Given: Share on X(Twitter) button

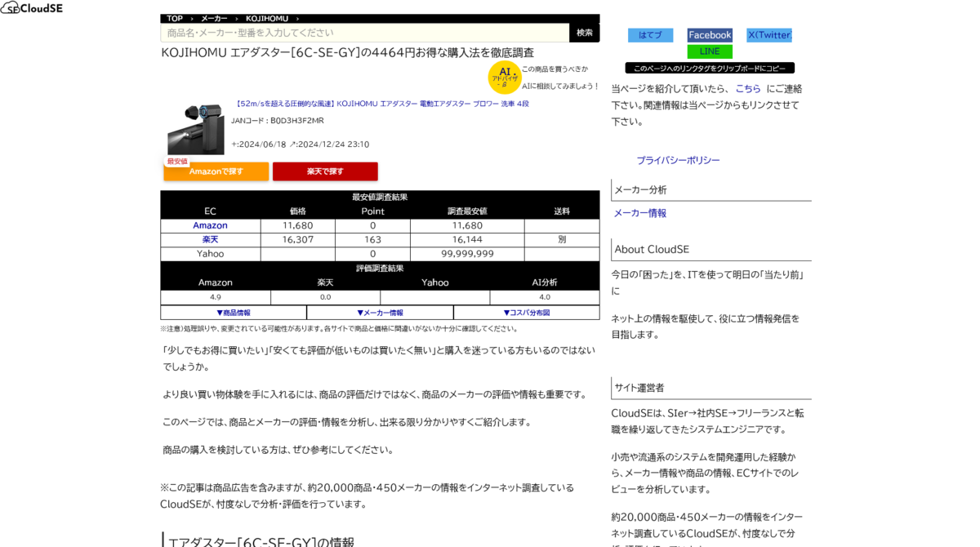Looking at the screenshot, I should coord(769,35).
